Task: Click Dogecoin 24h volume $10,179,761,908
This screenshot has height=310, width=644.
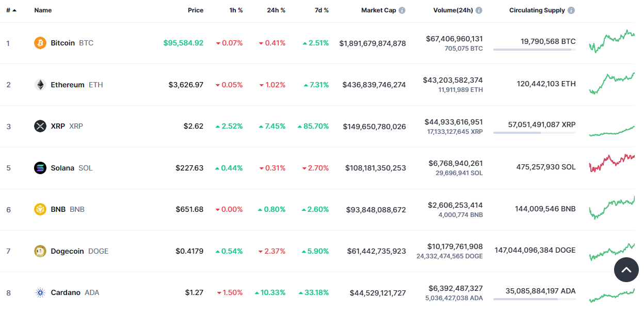Action: pos(455,246)
